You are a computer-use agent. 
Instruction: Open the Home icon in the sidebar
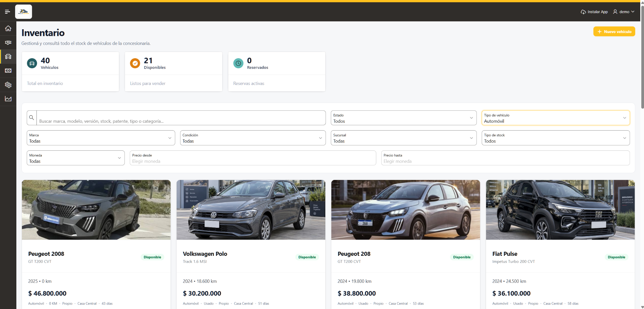point(8,28)
